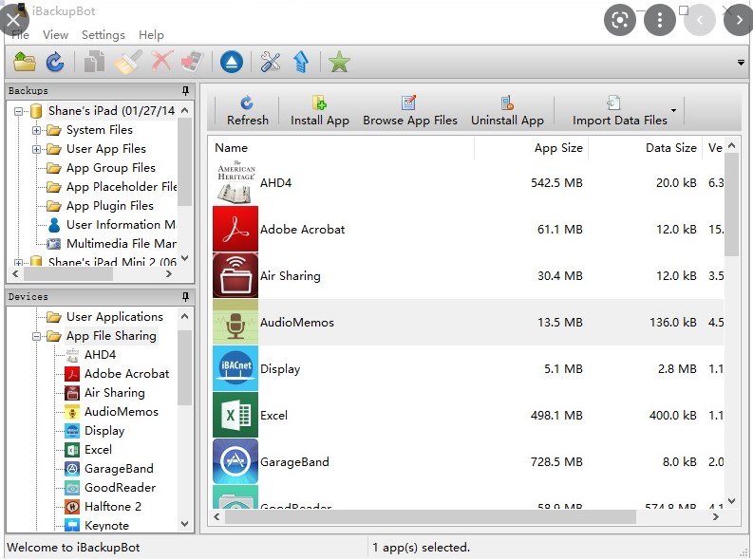Click Browse App Files button
The image size is (753, 560).
(410, 111)
